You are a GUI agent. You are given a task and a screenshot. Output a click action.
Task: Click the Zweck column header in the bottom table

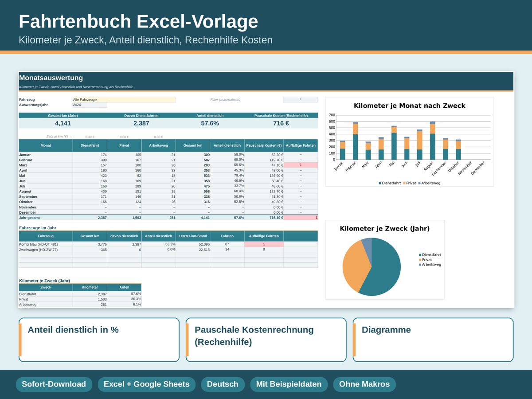tap(46, 287)
